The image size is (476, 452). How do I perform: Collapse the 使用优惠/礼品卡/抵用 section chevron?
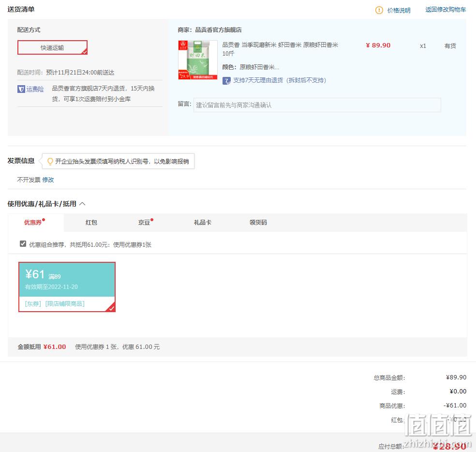[82, 204]
